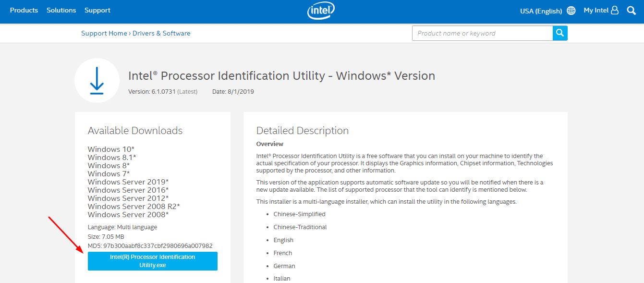Click English in language list
The image size is (644, 283).
pos(283,240)
